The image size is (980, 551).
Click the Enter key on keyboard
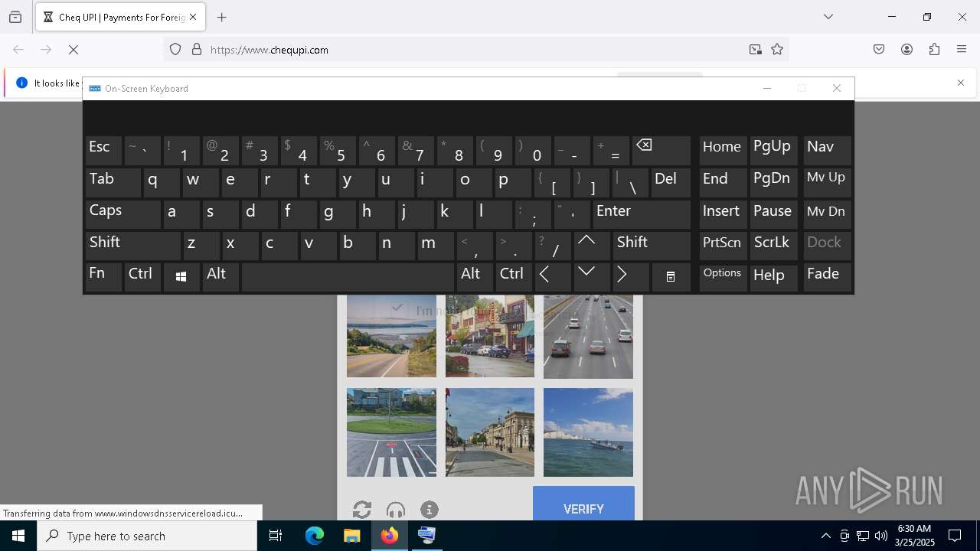pyautogui.click(x=642, y=214)
